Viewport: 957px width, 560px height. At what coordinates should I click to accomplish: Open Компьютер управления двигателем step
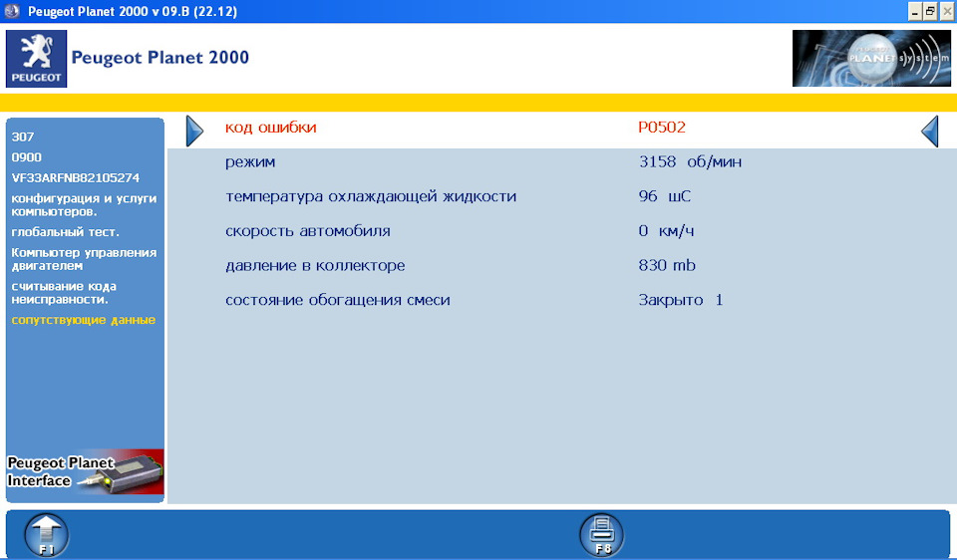(x=84, y=259)
